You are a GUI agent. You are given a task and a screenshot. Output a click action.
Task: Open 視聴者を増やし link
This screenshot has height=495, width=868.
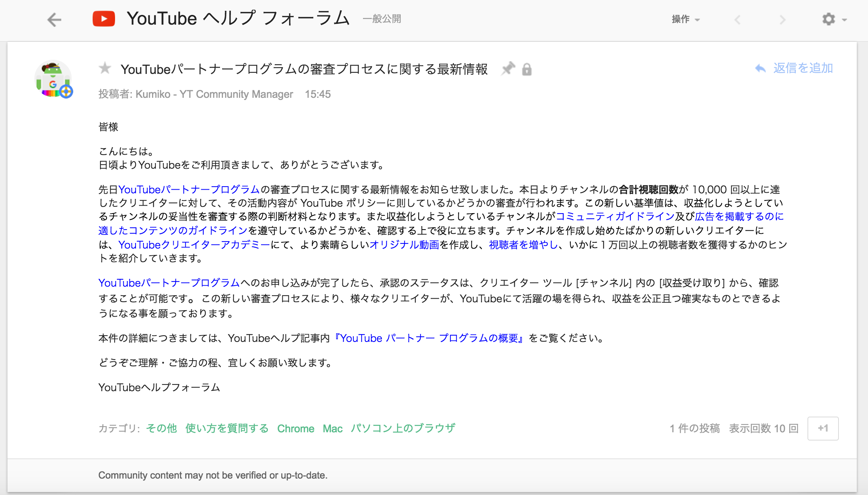pos(524,245)
